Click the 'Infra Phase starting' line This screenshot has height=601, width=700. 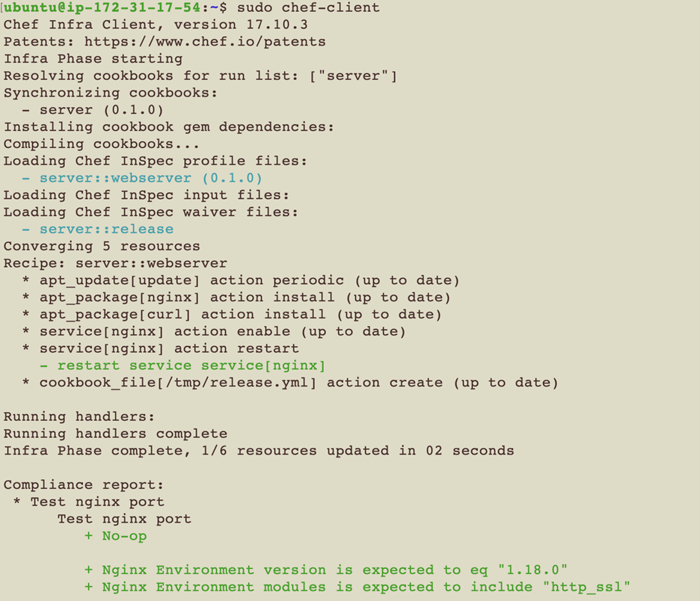tap(93, 58)
